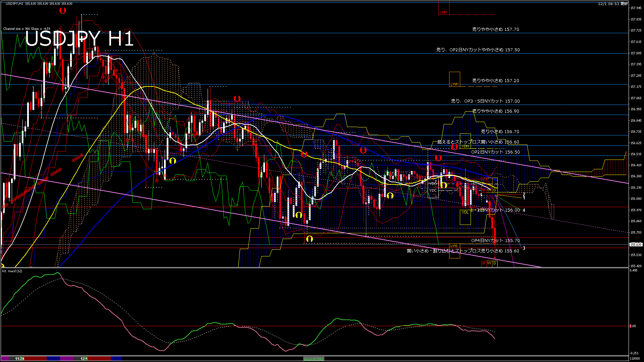The image size is (644, 362).
Task: Click the 155.630 current price tag
Action: pos(635,244)
